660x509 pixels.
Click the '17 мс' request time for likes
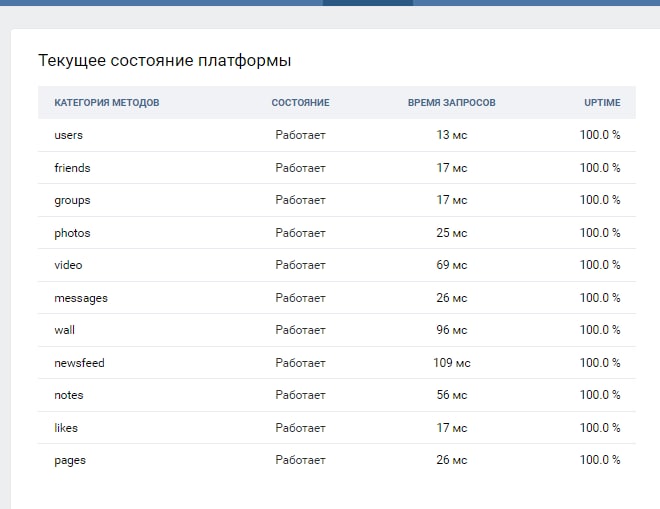coord(452,428)
